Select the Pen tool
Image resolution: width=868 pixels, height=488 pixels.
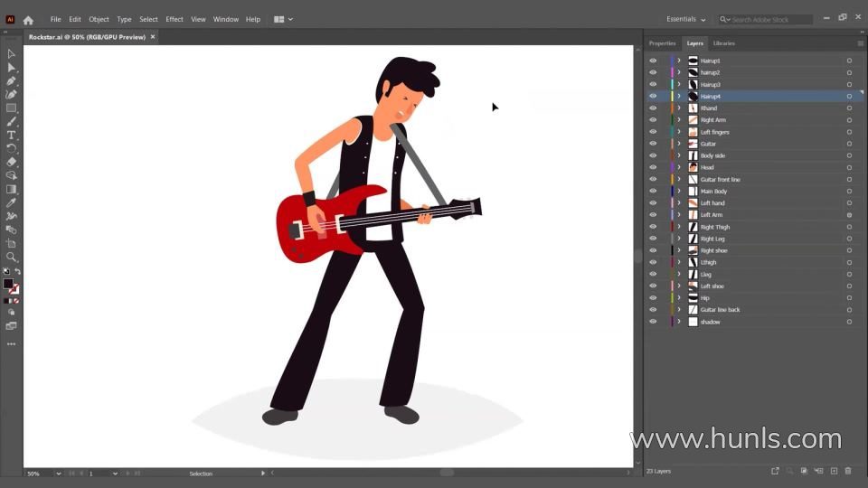coord(12,81)
